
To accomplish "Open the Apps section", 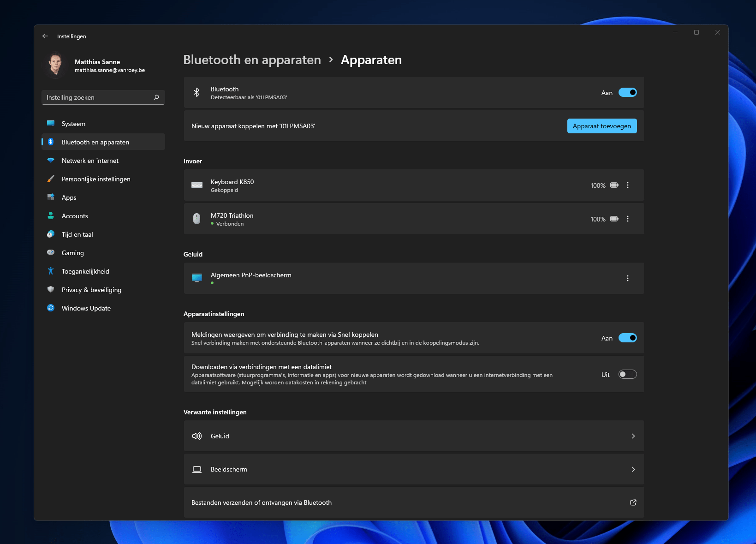I will click(x=103, y=197).
